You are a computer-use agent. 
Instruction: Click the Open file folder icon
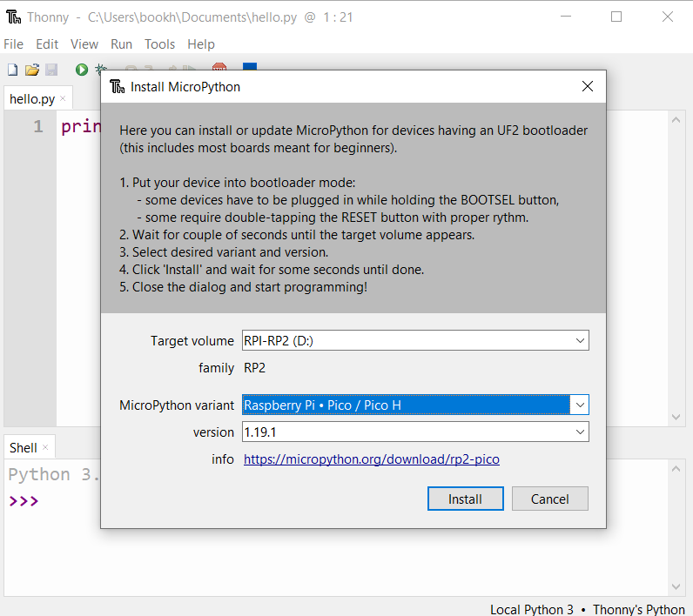32,70
